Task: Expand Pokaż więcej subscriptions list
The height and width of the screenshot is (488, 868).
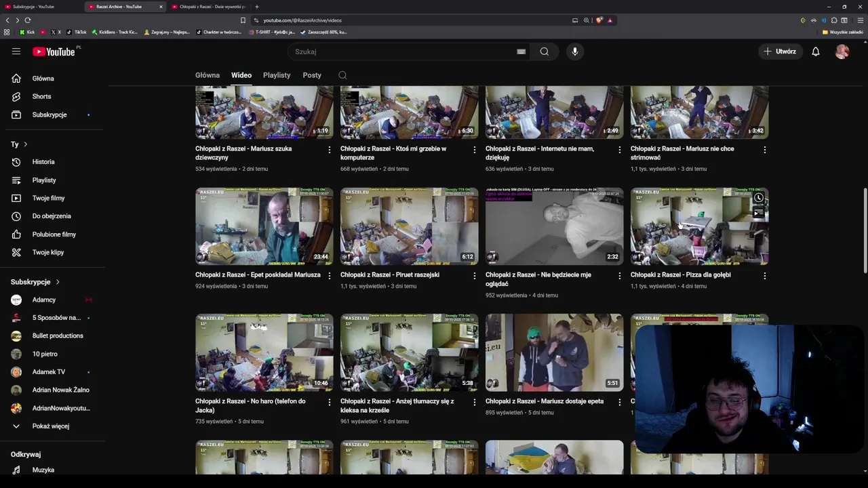Action: click(52, 426)
